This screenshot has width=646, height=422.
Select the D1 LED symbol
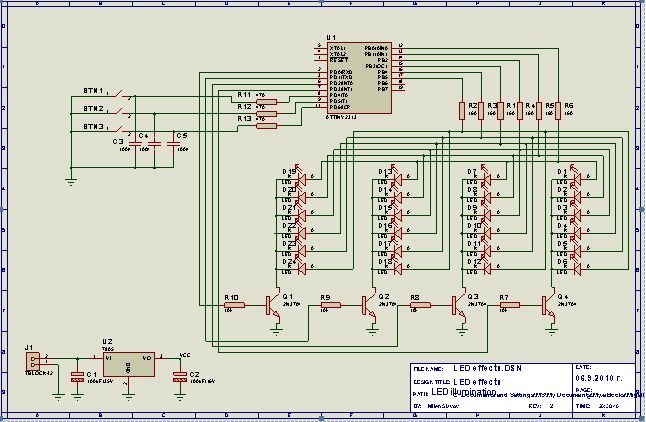point(577,178)
